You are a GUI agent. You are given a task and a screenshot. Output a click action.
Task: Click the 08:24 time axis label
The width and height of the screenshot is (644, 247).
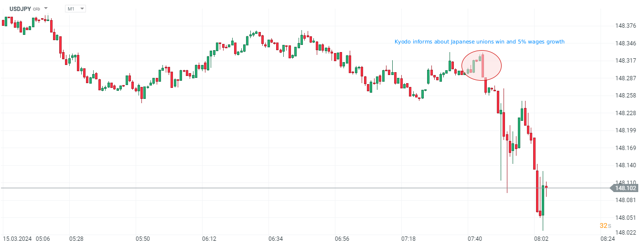[x=608, y=238]
